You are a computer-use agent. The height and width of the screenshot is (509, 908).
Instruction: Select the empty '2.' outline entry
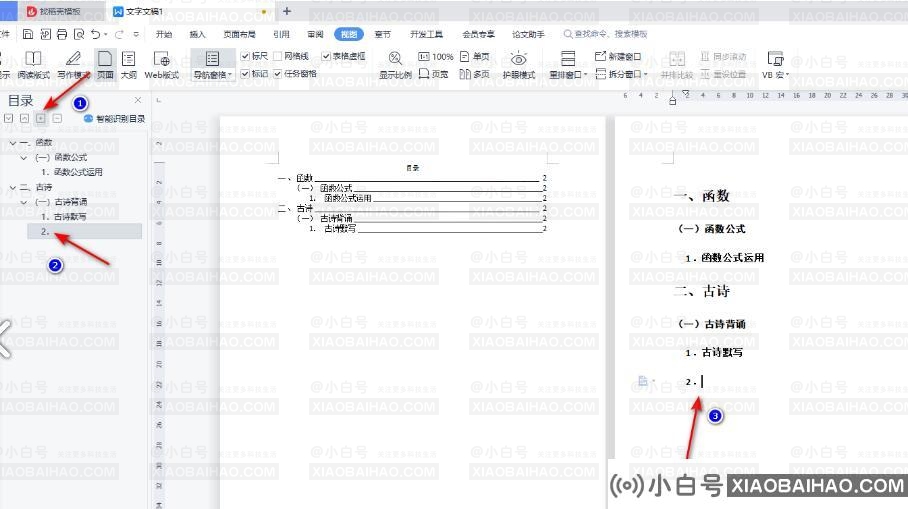pos(85,231)
